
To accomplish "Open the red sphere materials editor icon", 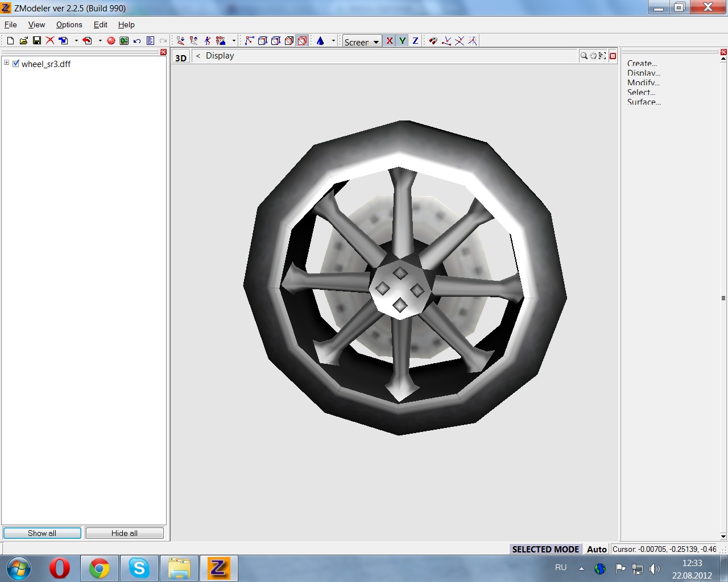I will pos(111,40).
